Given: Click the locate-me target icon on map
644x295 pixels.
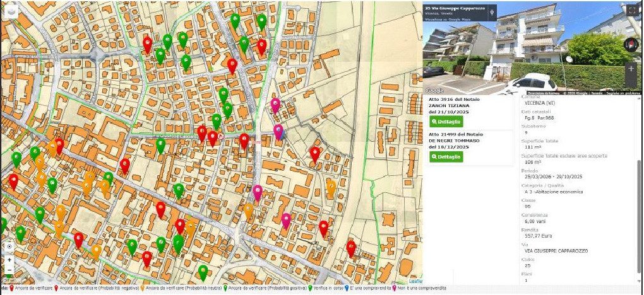Looking at the screenshot, I should coord(9,247).
